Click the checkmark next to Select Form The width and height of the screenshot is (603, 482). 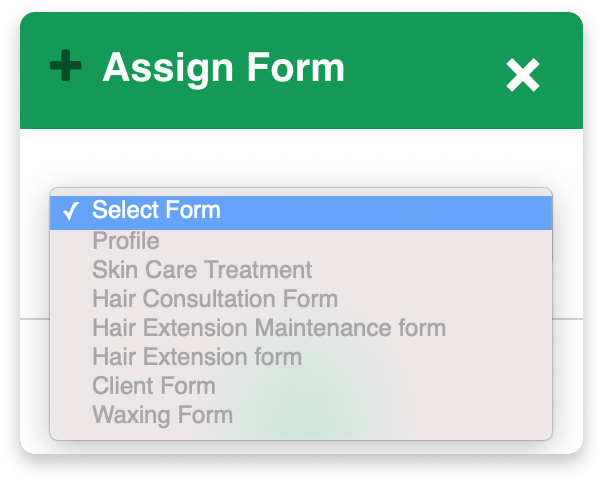71,212
